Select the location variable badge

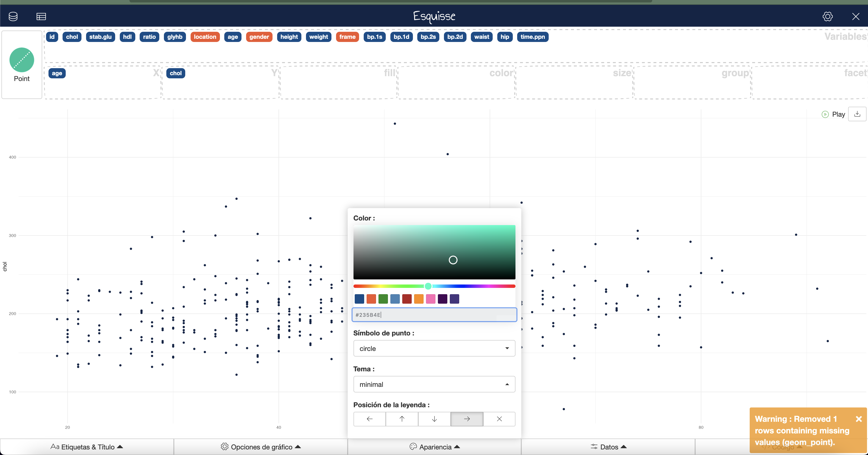[205, 37]
